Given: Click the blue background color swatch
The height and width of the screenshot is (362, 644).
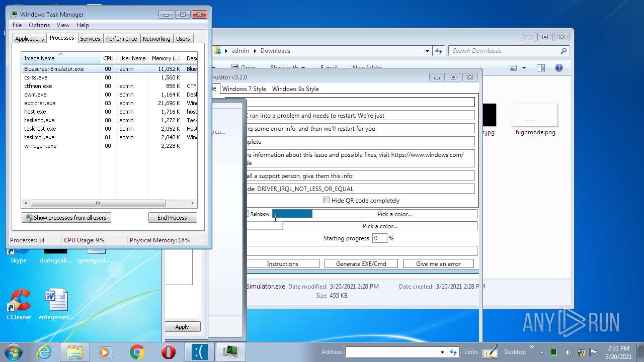Looking at the screenshot, I should (292, 214).
